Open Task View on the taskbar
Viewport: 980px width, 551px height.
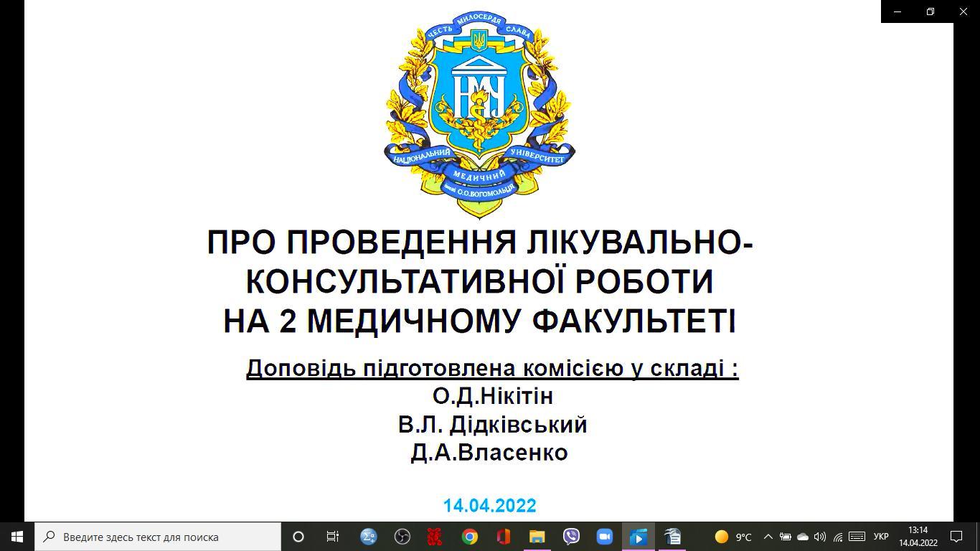333,537
